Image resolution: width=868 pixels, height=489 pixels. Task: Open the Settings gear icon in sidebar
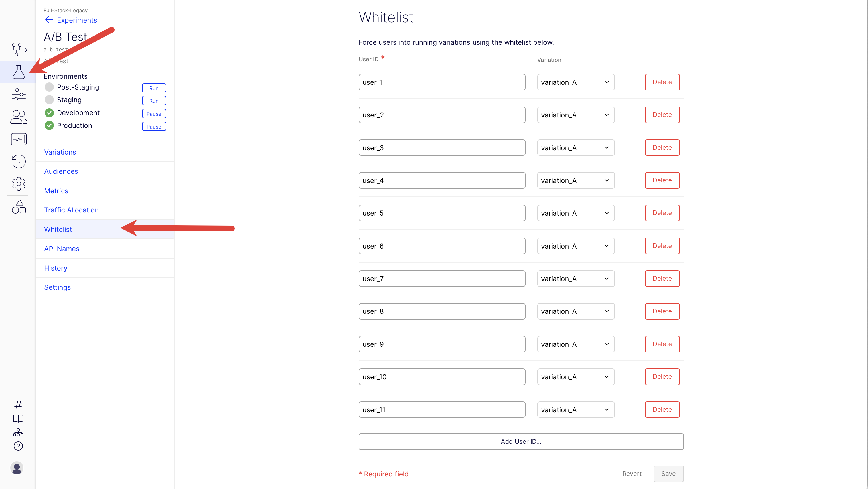point(19,184)
